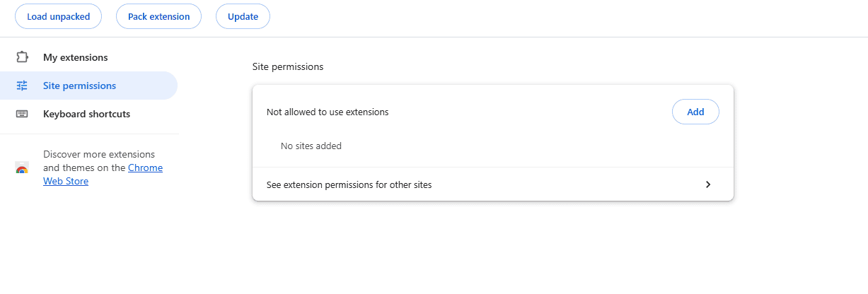Viewport: 868px width, 294px height.
Task: Add a site not allowed extensions
Action: 695,112
